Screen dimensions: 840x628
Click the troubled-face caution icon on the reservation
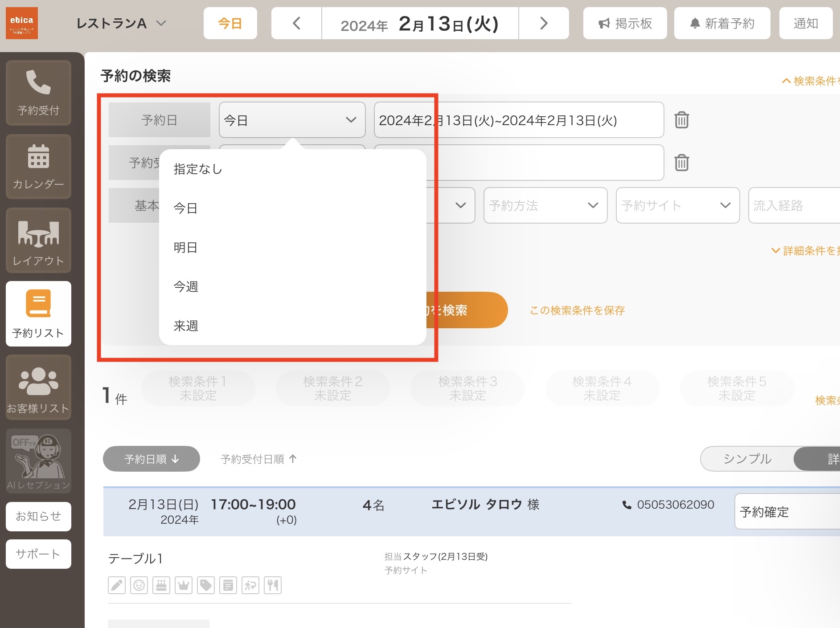pos(139,585)
